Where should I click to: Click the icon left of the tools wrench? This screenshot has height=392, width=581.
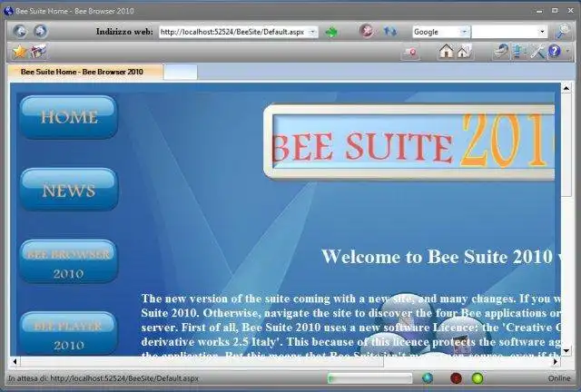[x=519, y=52]
